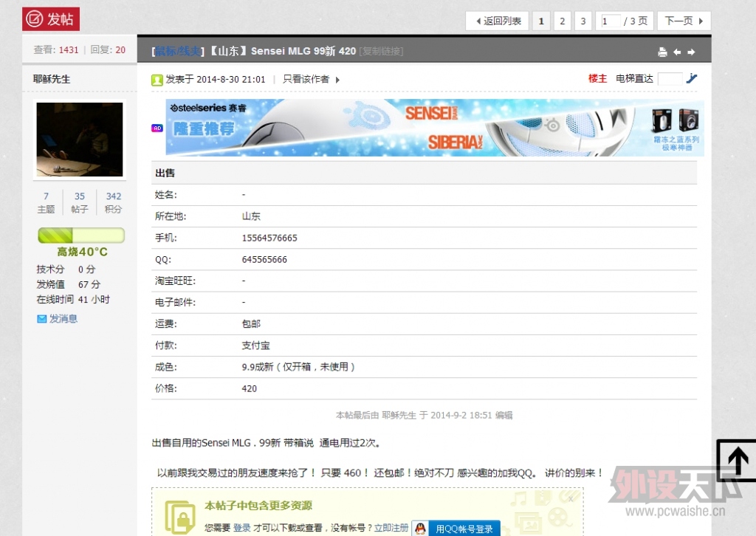The height and width of the screenshot is (536, 756).
Task: Open the user avatar image
Action: point(80,140)
